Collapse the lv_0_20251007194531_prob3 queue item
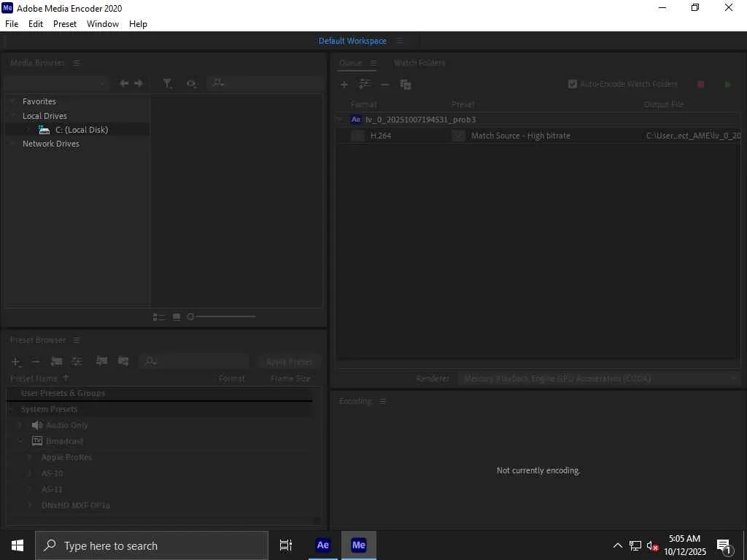Image resolution: width=747 pixels, height=560 pixels. coord(341,120)
